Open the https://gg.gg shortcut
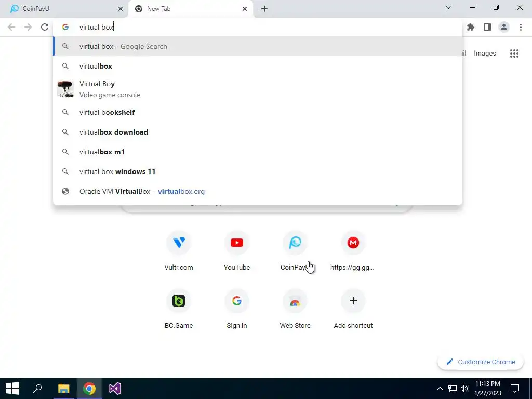Screen dimensions: 532x399 (x=353, y=251)
